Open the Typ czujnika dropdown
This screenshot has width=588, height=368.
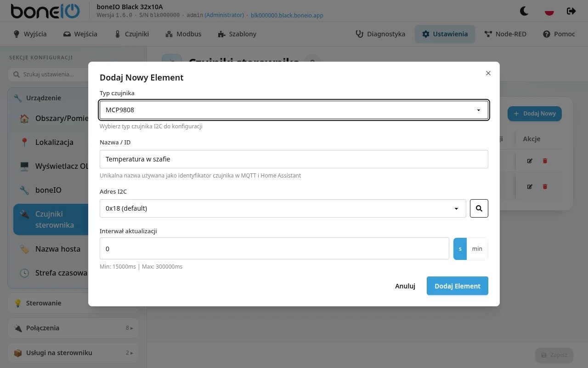[x=294, y=110]
